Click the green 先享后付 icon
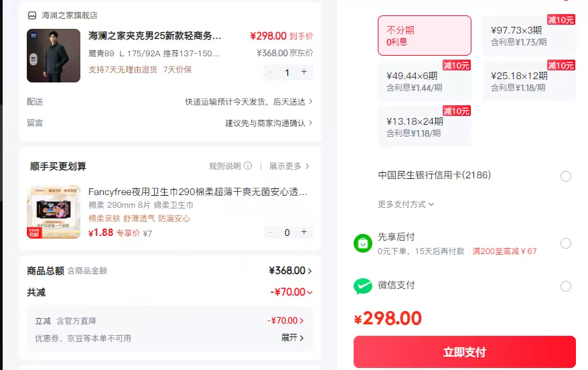This screenshot has height=370, width=588. click(363, 243)
